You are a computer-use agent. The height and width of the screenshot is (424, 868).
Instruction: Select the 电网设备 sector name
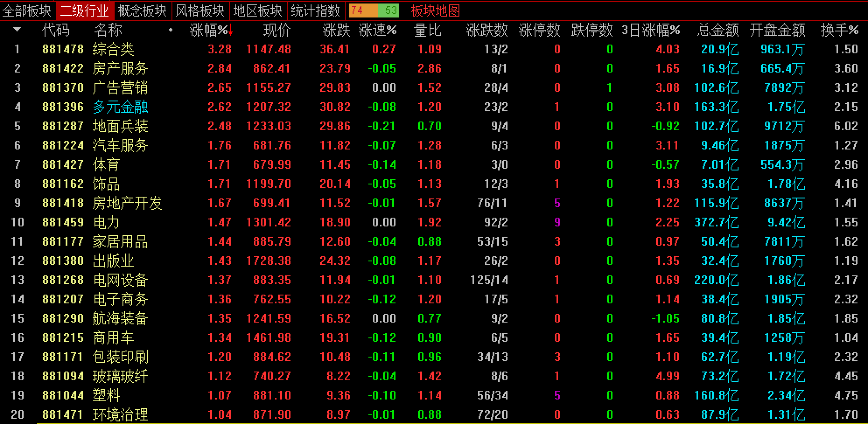120,280
